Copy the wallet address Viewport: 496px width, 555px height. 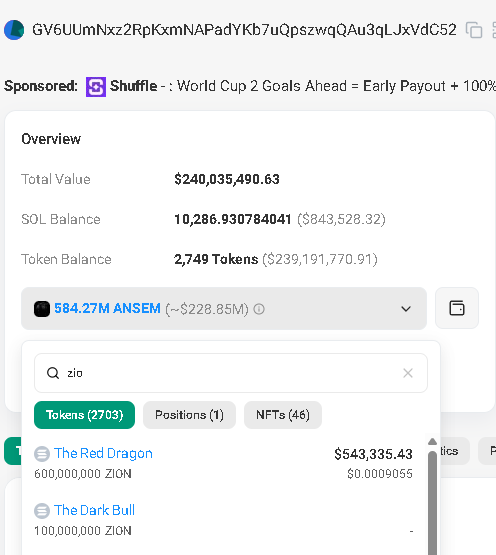pyautogui.click(x=474, y=30)
